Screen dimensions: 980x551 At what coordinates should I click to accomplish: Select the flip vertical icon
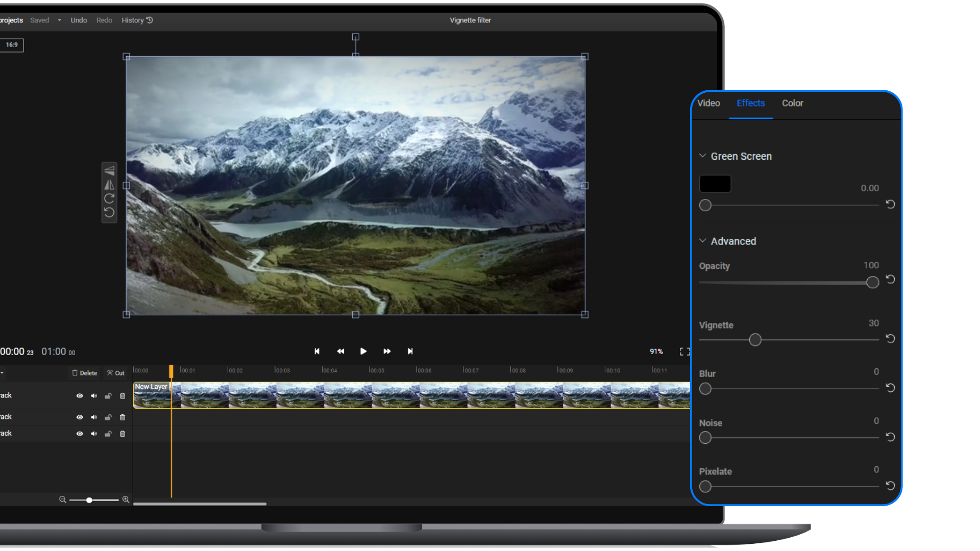click(109, 171)
